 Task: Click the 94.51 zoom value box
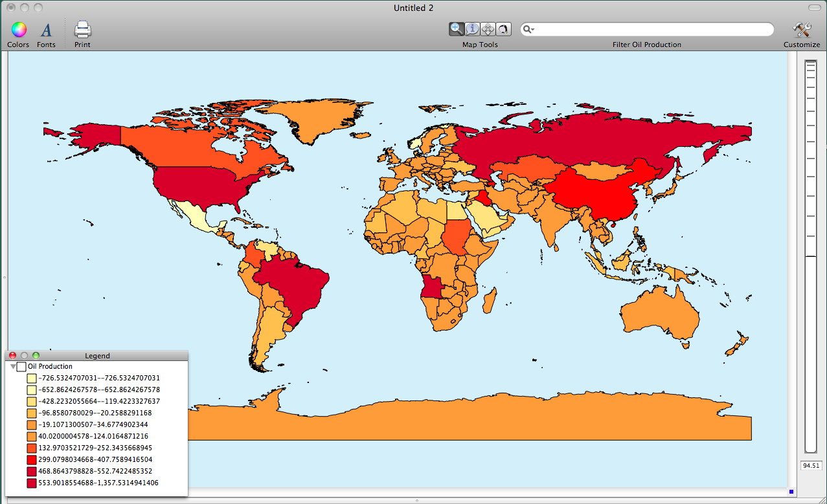[810, 466]
